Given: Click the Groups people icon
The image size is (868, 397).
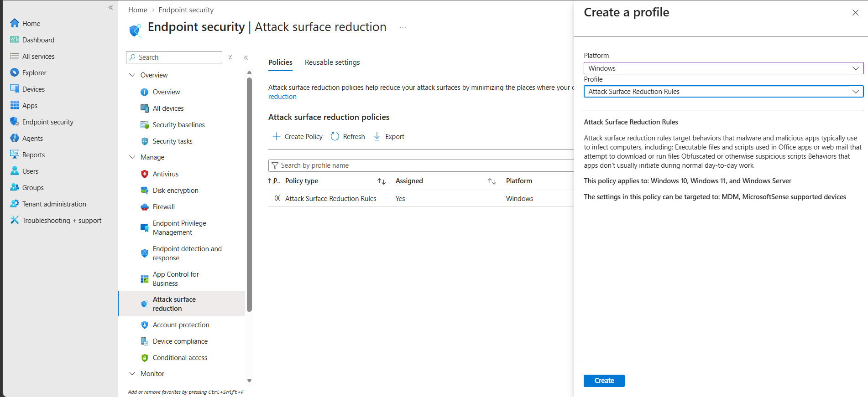Looking at the screenshot, I should [x=15, y=187].
